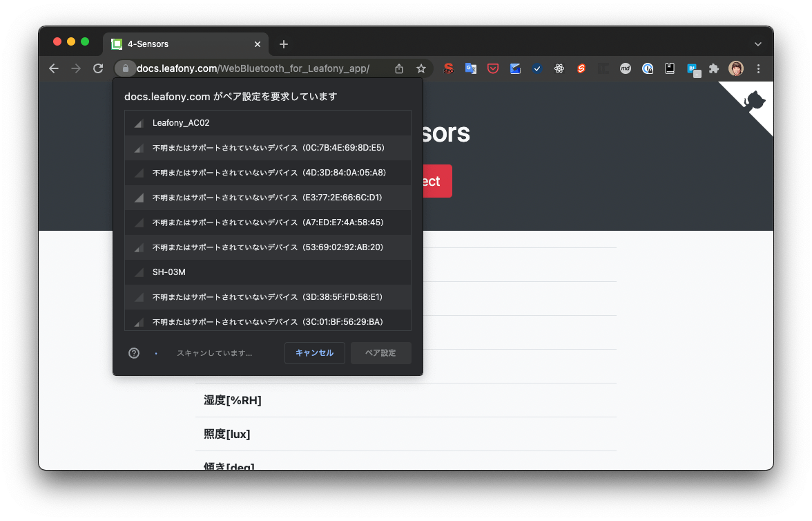Click the 照度[lux] row
Viewport: 812px width, 521px height.
[406, 434]
